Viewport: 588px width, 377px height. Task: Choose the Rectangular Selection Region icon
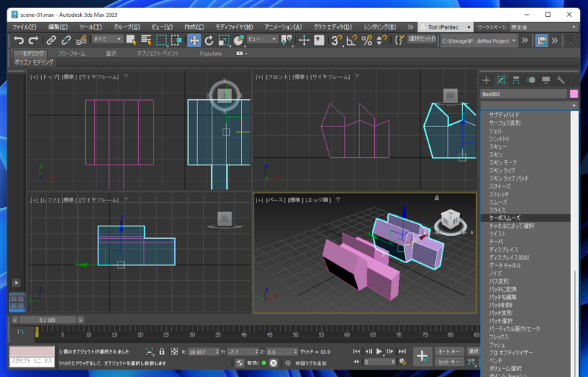click(x=161, y=40)
